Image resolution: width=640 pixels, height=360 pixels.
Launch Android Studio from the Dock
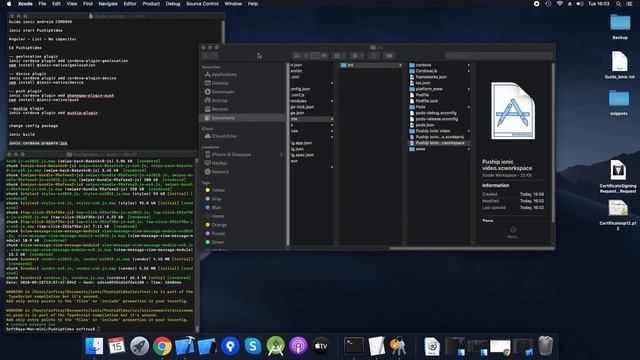point(276,346)
